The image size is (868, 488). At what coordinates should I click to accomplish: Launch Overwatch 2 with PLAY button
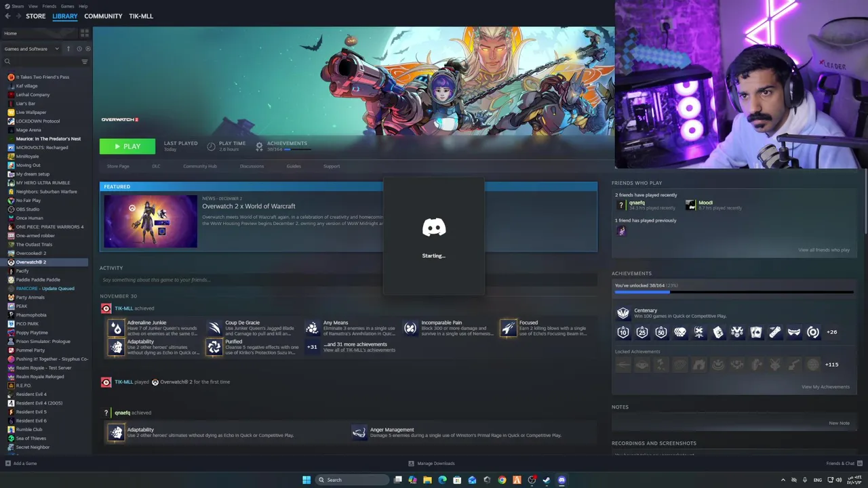(x=127, y=146)
